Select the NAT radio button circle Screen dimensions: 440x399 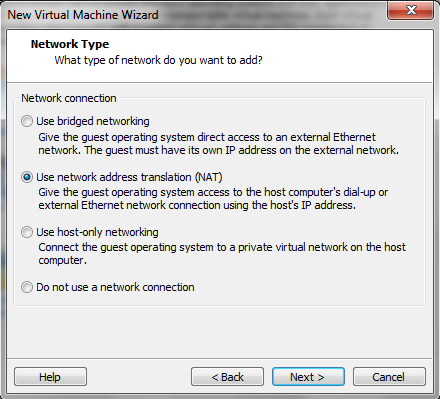point(27,177)
